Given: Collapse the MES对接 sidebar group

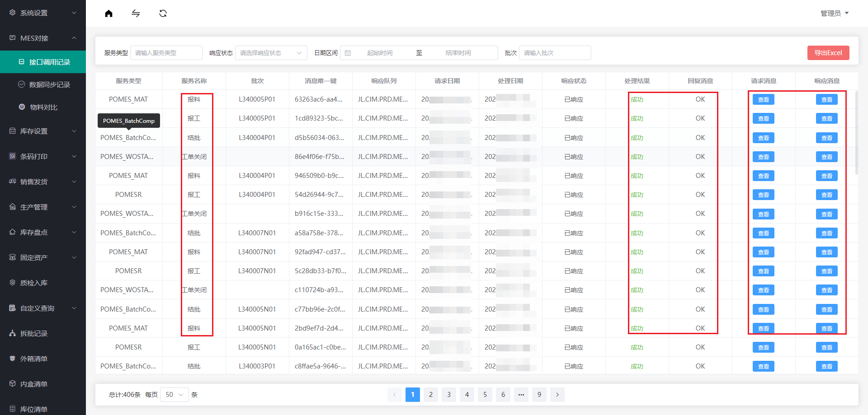Looking at the screenshot, I should coord(42,38).
